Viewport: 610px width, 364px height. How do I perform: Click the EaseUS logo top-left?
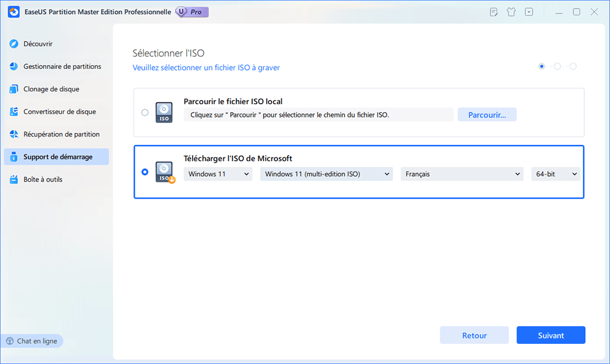point(13,11)
